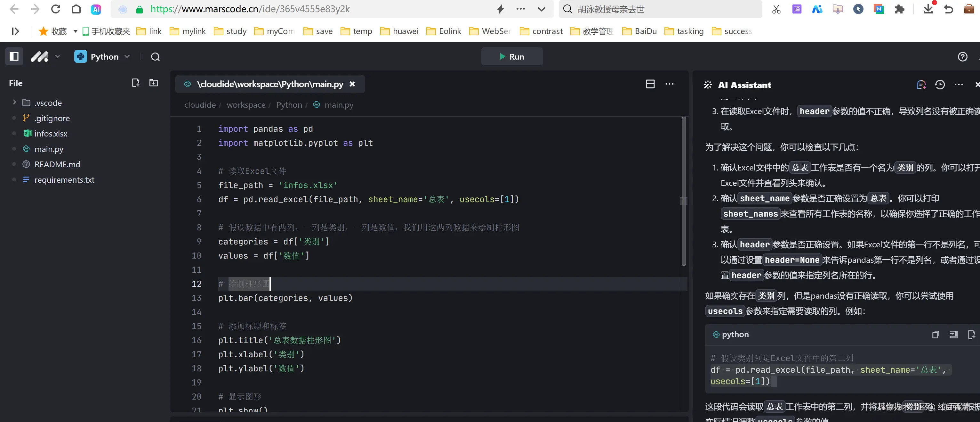Create a new file in File panel
This screenshot has height=422, width=980.
(135, 83)
